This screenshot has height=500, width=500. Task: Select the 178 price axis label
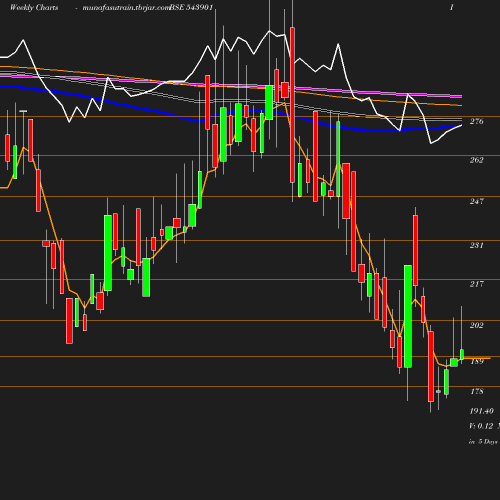pos(477,391)
